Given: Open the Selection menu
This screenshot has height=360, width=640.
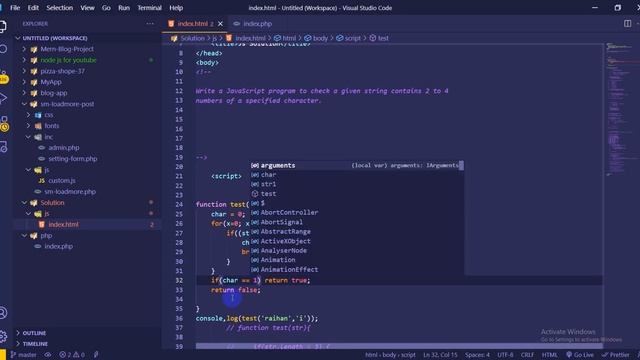Looking at the screenshot, I should [x=60, y=8].
